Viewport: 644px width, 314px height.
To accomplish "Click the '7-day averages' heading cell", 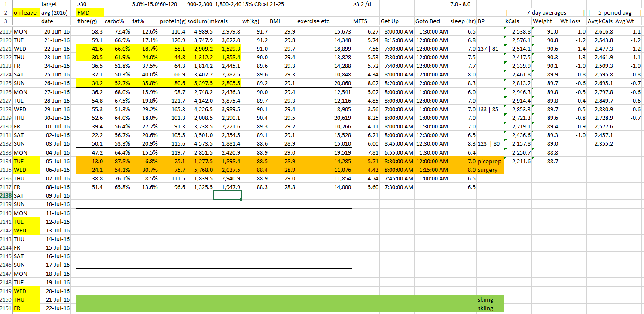I will [545, 12].
